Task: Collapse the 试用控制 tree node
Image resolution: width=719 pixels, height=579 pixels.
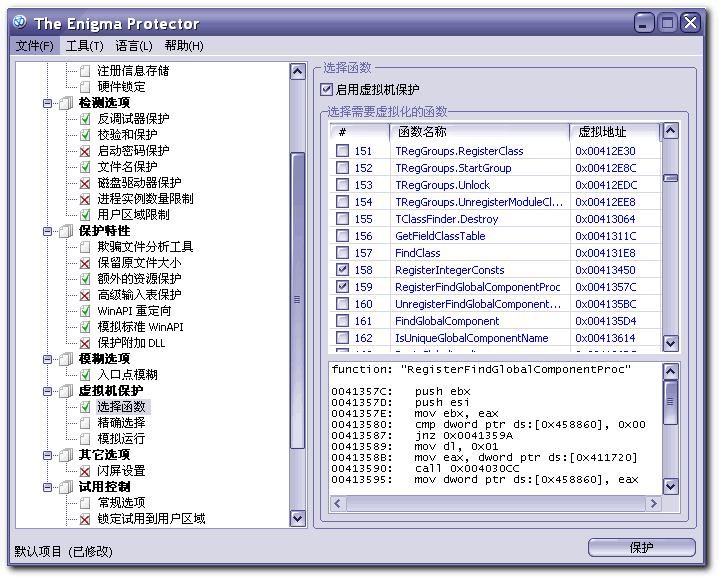Action: pos(47,487)
